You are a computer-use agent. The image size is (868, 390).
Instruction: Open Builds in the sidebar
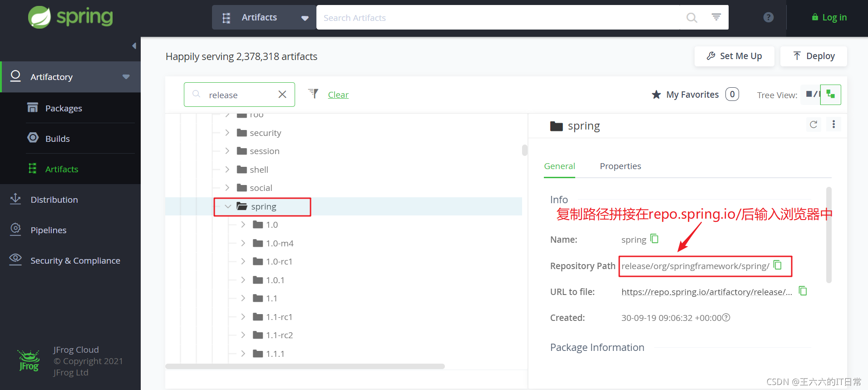point(58,139)
